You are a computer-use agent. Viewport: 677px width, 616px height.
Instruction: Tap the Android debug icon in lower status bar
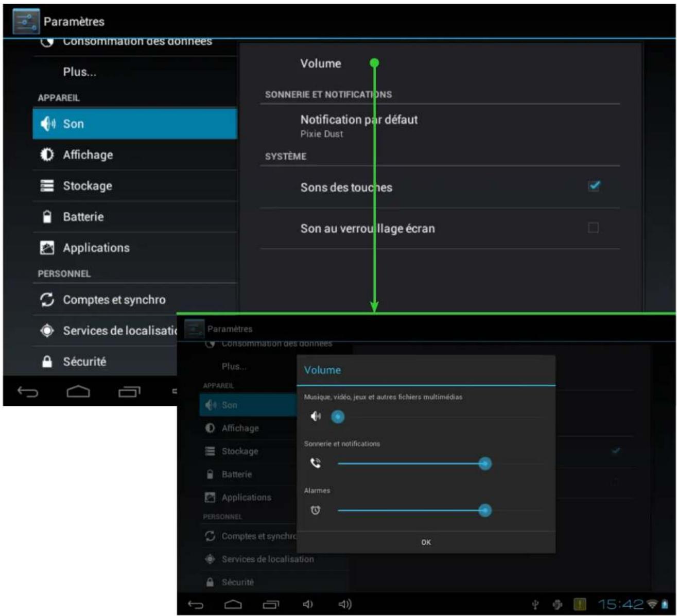pyautogui.click(x=558, y=605)
